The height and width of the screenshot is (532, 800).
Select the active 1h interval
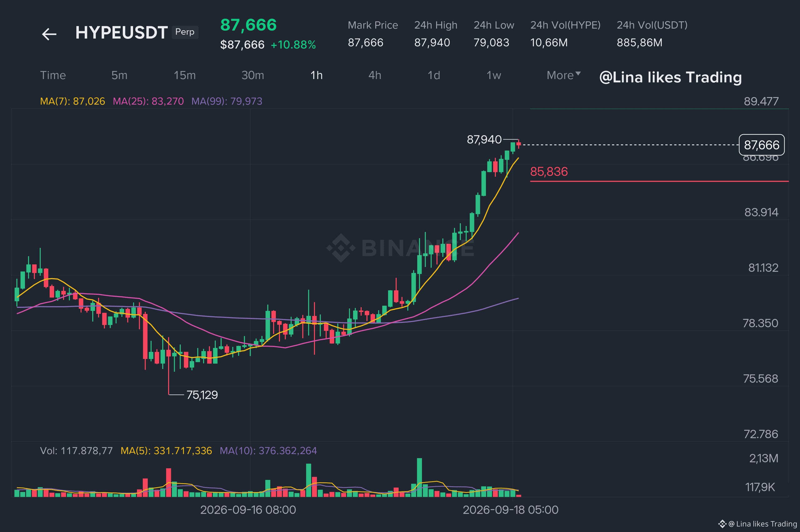point(317,75)
